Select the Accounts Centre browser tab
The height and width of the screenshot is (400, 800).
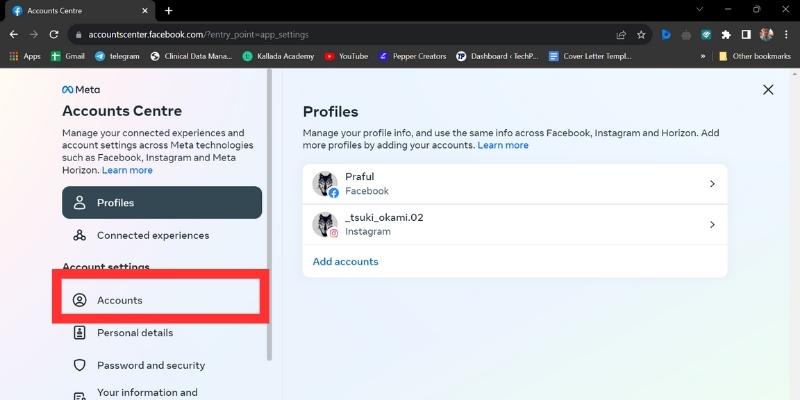pyautogui.click(x=81, y=11)
